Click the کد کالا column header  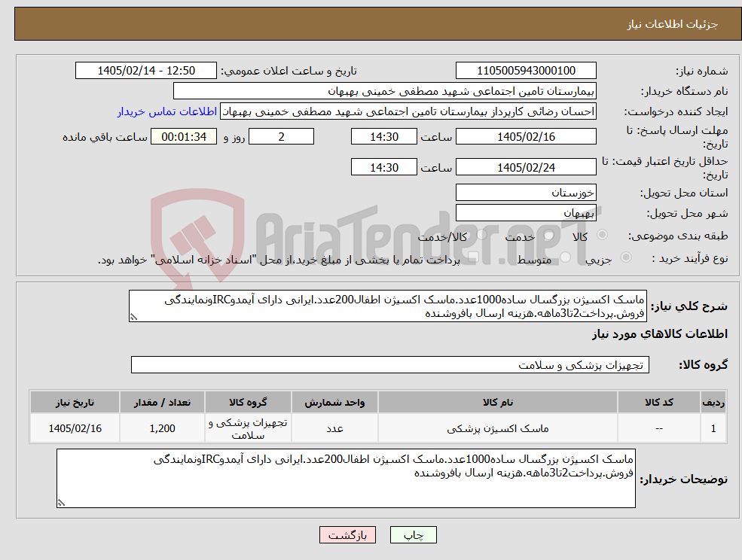click(x=658, y=402)
